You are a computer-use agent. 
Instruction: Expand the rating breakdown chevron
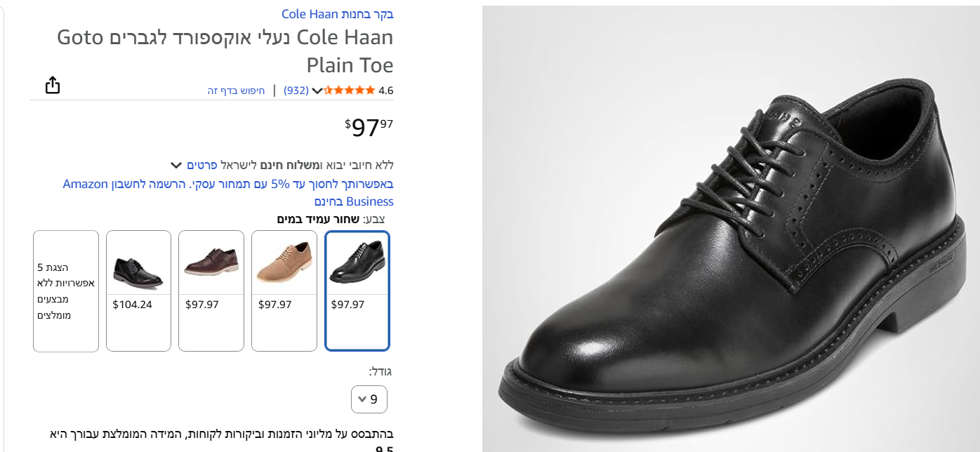click(x=317, y=91)
